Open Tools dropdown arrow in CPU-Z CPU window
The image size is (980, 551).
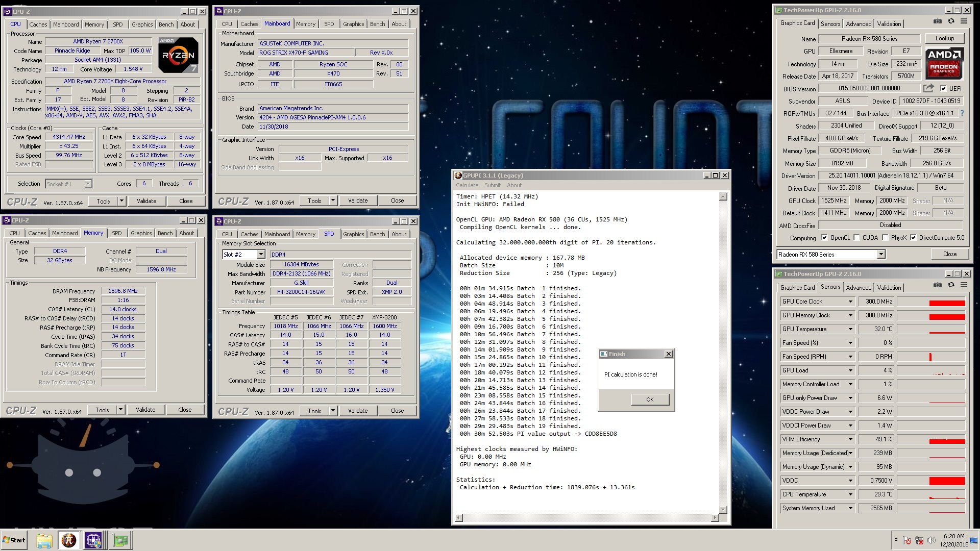(x=121, y=201)
